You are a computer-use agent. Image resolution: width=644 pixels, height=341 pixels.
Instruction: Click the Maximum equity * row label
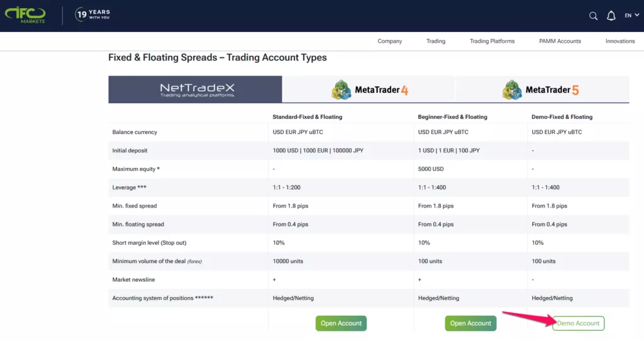(136, 169)
